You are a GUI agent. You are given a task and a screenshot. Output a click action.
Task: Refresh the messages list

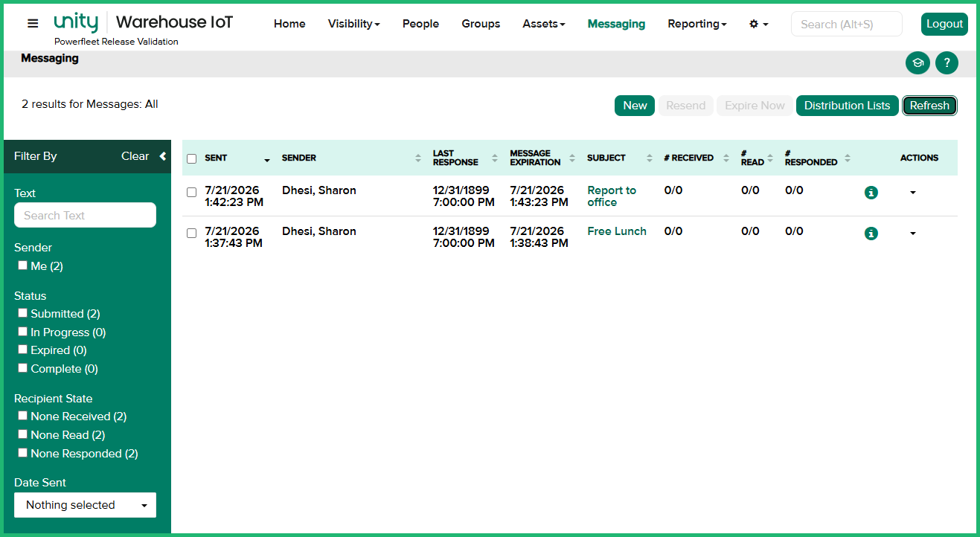[x=929, y=106]
